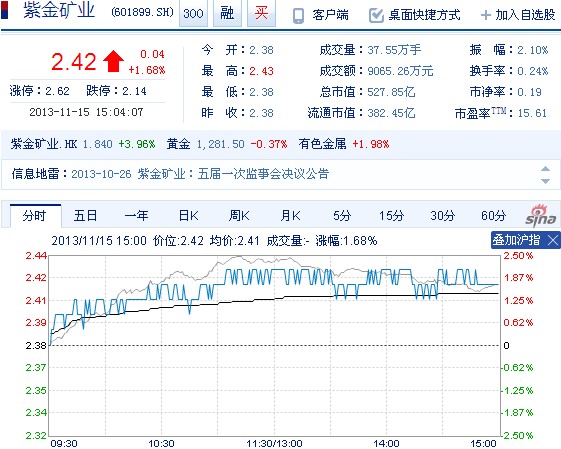Click the 市盈率 TTM value 15.61
This screenshot has height=449, width=561.
coord(532,113)
